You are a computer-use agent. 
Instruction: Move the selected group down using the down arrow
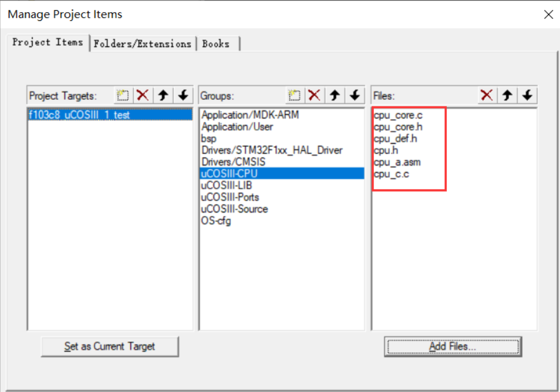354,95
